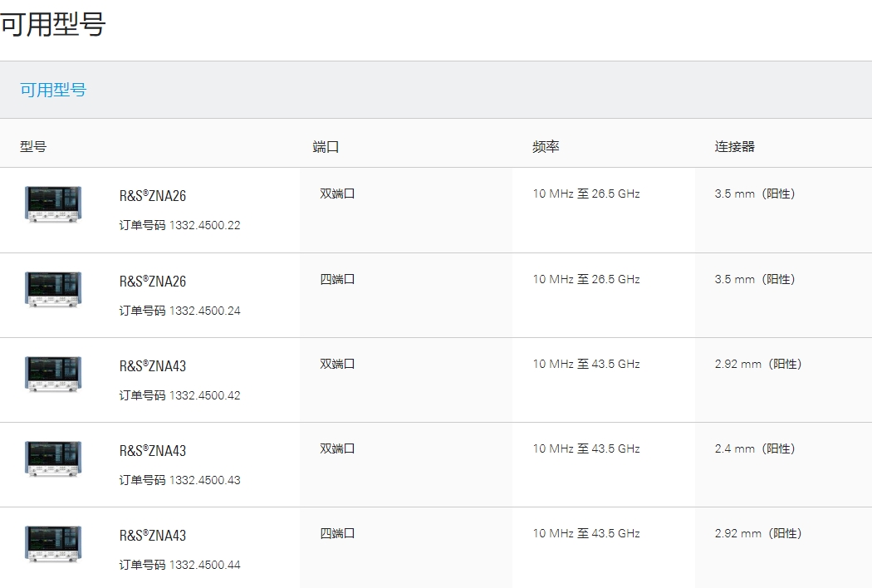Open thumbnail of ZNA26 order 1332.4500.24
The height and width of the screenshot is (588, 872).
[x=53, y=289]
